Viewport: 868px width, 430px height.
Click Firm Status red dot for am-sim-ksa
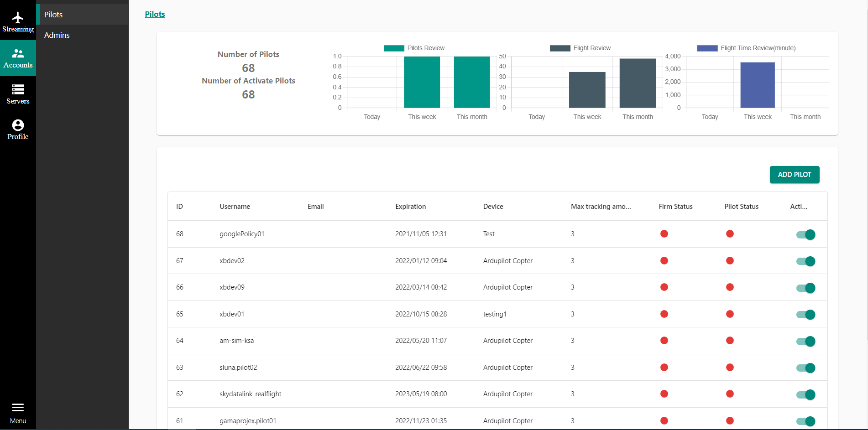[x=664, y=341]
